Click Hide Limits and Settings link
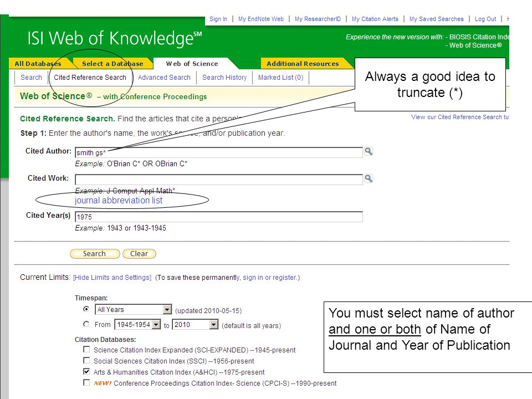Viewport: 532px width, 399px height. click(112, 278)
